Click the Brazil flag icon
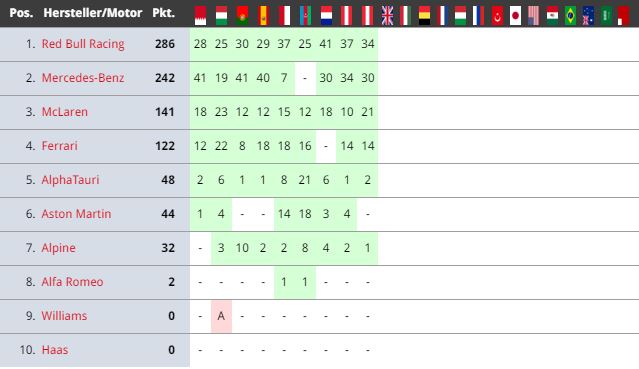This screenshot has height=369, width=639. [x=570, y=15]
